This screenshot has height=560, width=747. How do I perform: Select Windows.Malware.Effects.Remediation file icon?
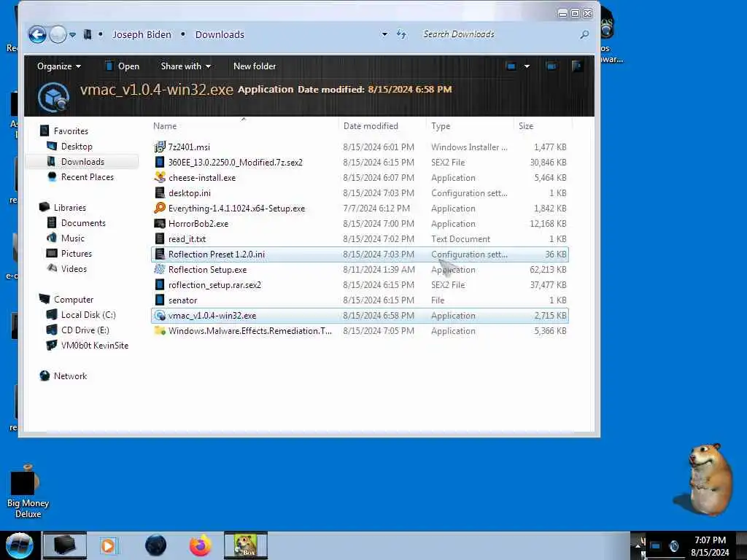coord(160,330)
